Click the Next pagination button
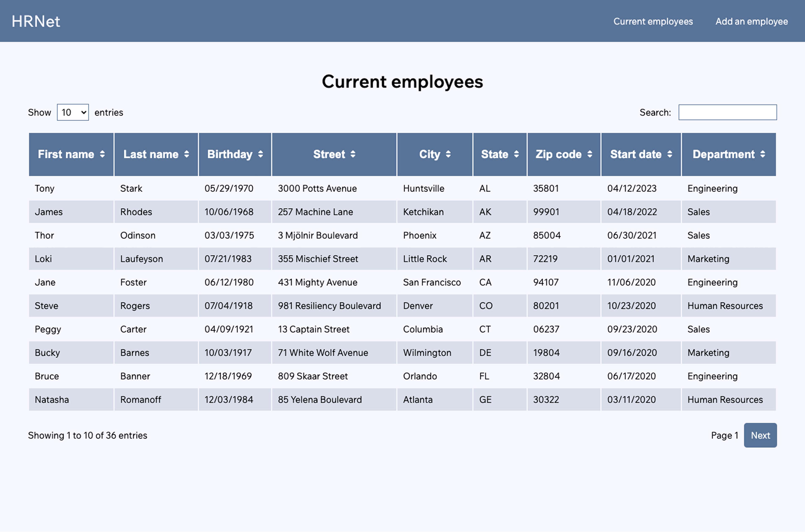Image resolution: width=805 pixels, height=532 pixels. pyautogui.click(x=760, y=435)
